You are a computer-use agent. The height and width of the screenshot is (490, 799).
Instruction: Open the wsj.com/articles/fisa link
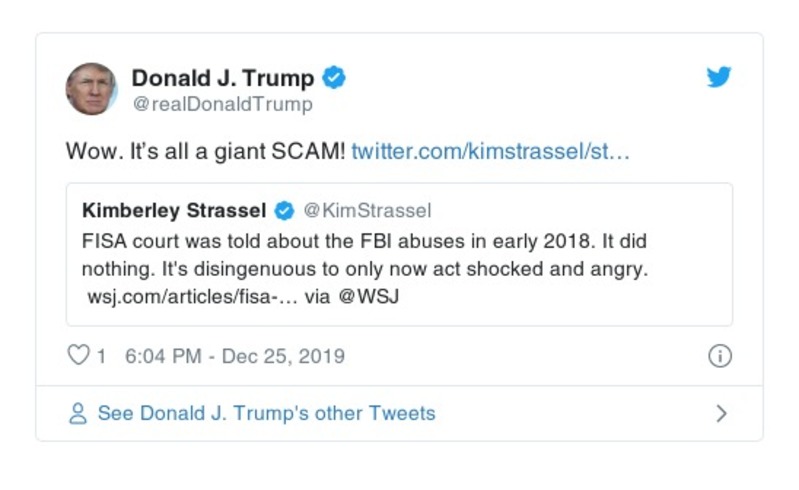click(190, 297)
